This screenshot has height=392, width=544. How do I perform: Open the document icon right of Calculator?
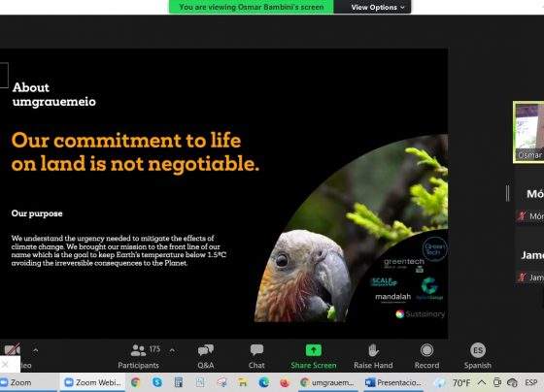200,382
